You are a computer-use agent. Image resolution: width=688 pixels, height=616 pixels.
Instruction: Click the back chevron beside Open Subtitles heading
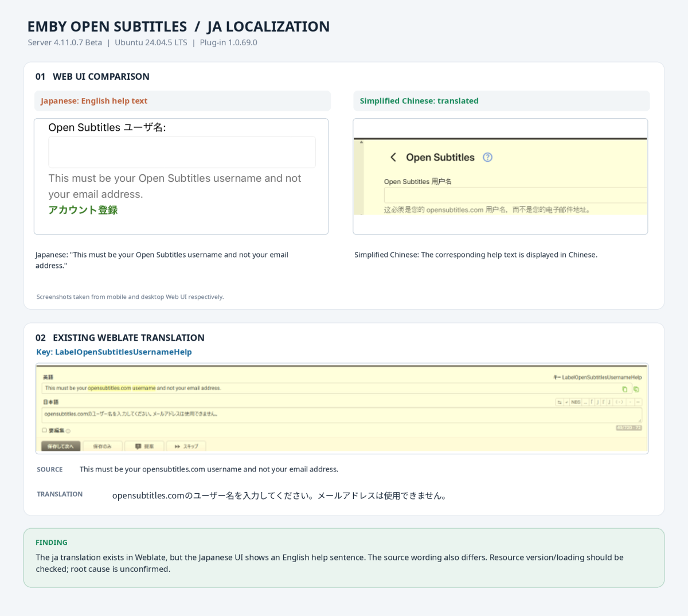(393, 157)
